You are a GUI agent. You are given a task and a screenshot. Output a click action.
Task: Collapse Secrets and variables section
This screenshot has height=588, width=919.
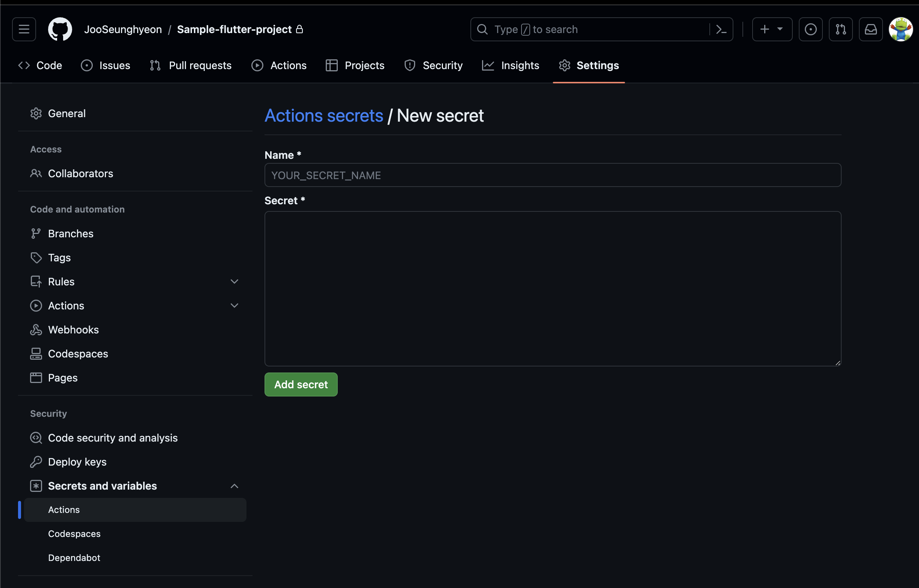point(234,485)
